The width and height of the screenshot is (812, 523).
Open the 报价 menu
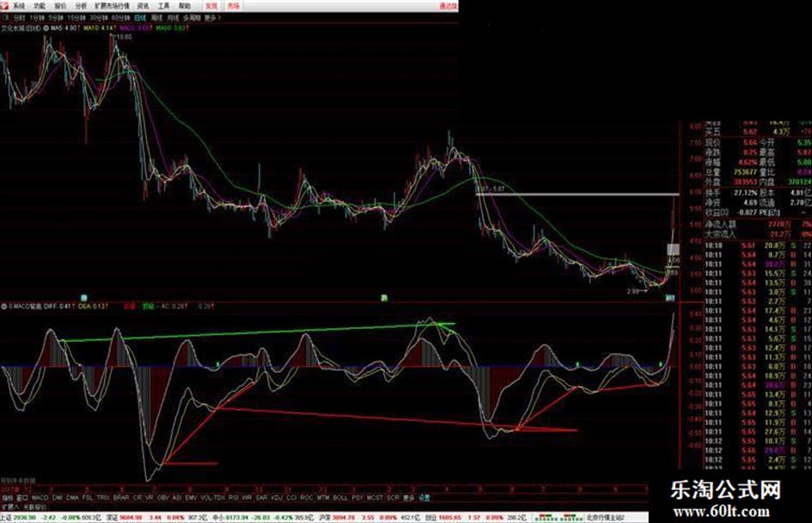pos(61,6)
